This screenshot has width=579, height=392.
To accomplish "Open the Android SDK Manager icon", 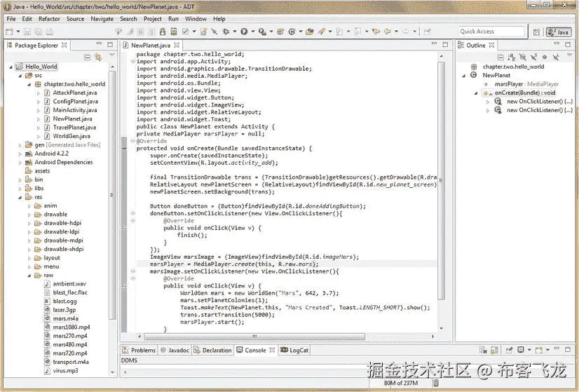I will click(163, 32).
